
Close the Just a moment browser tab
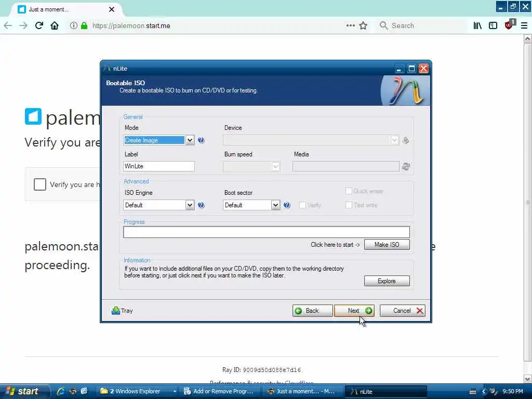pyautogui.click(x=112, y=9)
